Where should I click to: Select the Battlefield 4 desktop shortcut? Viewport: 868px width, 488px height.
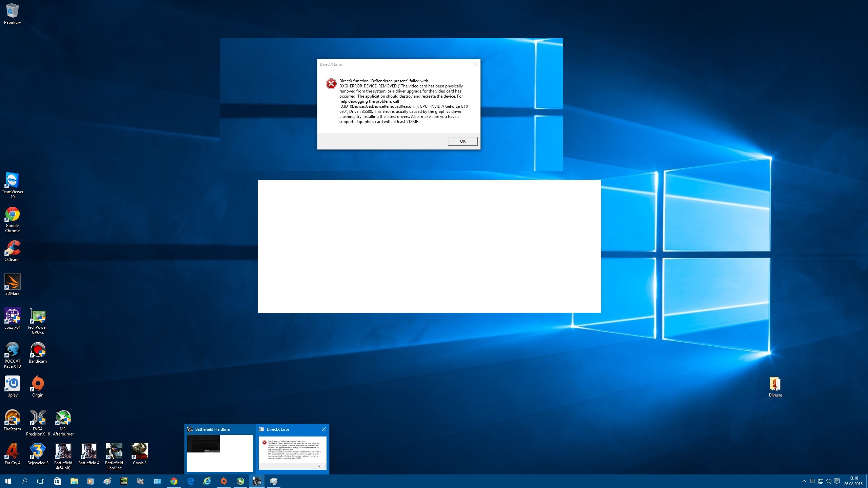(89, 454)
